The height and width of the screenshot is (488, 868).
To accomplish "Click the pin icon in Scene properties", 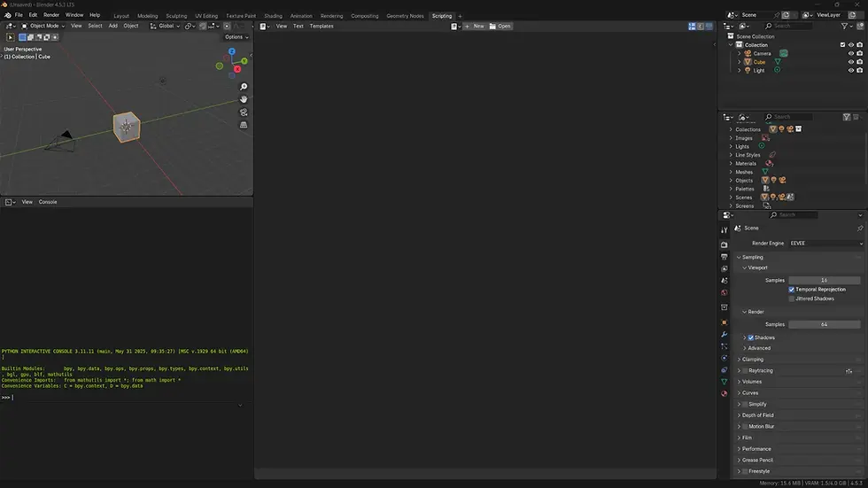I will pos(860,228).
